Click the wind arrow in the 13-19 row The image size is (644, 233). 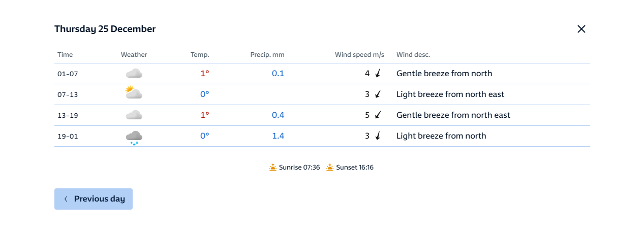[378, 115]
